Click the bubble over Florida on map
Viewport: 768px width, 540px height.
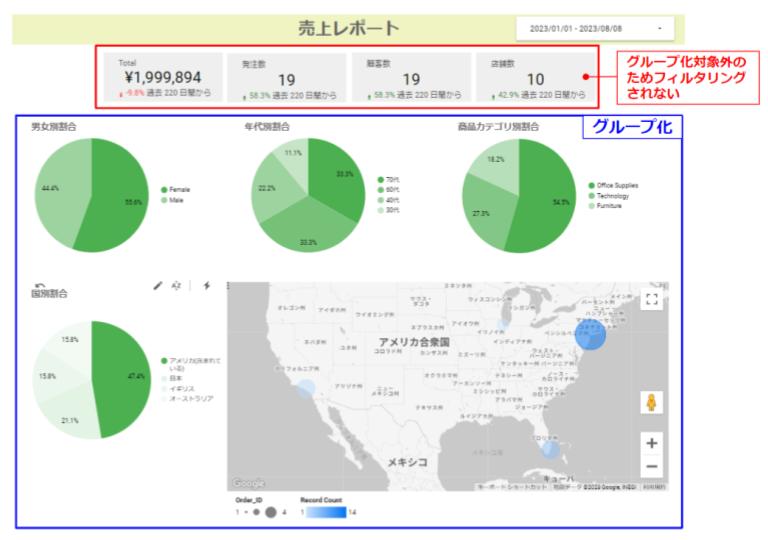click(550, 449)
